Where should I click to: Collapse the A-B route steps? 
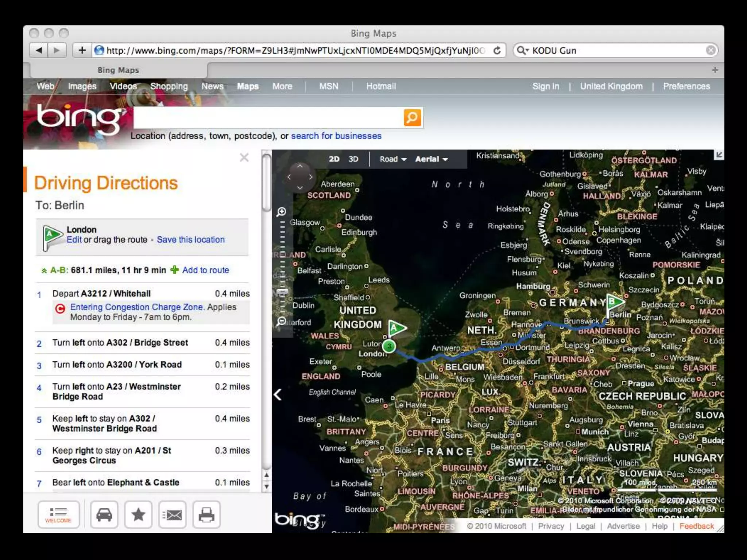click(x=44, y=271)
